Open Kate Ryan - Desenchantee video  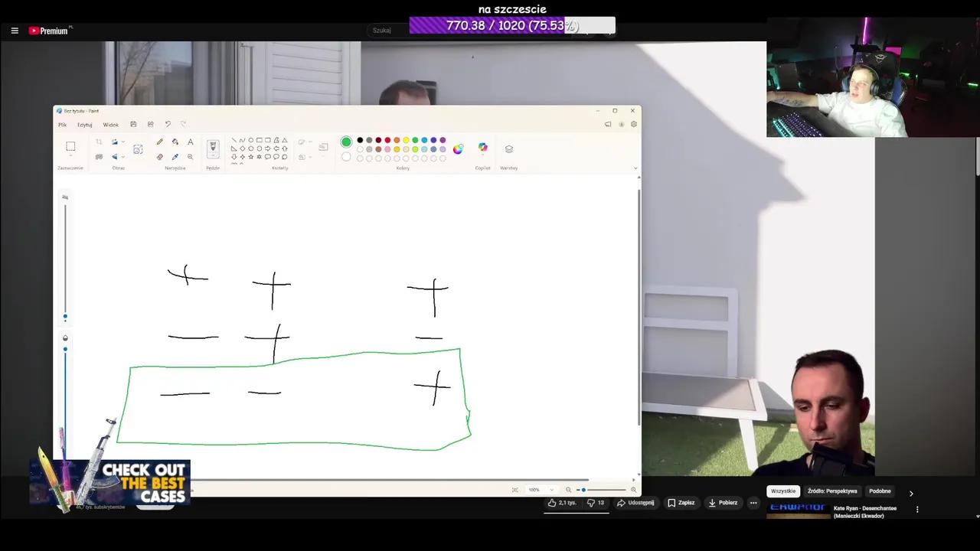(x=865, y=511)
